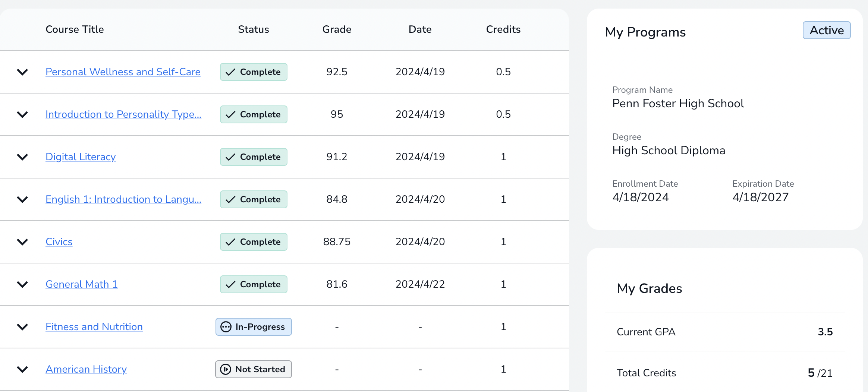868x392 pixels.
Task: Open the American History course link
Action: [x=86, y=369]
